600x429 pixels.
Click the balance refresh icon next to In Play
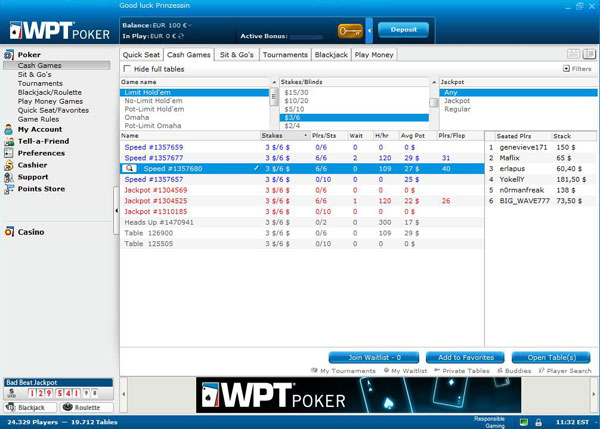point(181,36)
